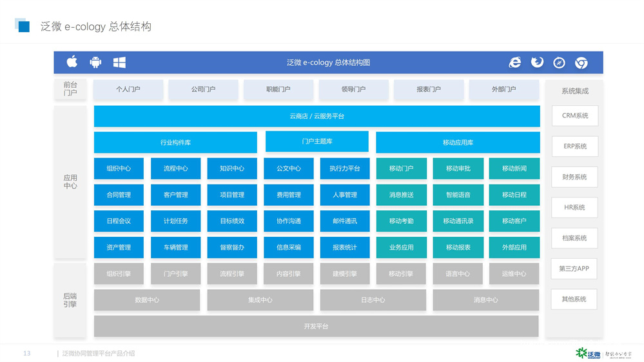Click the 泛微协同管理平台产品介绍 footer text
Image resolution: width=644 pixels, height=362 pixels.
[98, 354]
